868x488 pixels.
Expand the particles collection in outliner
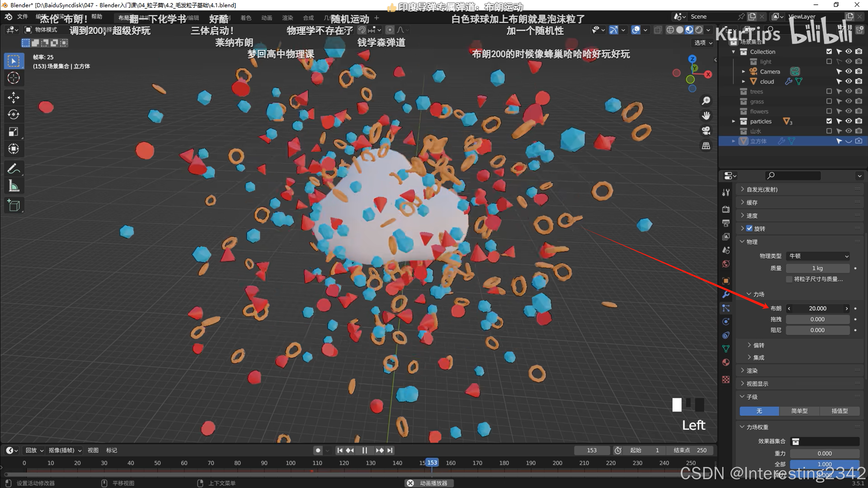(x=734, y=121)
